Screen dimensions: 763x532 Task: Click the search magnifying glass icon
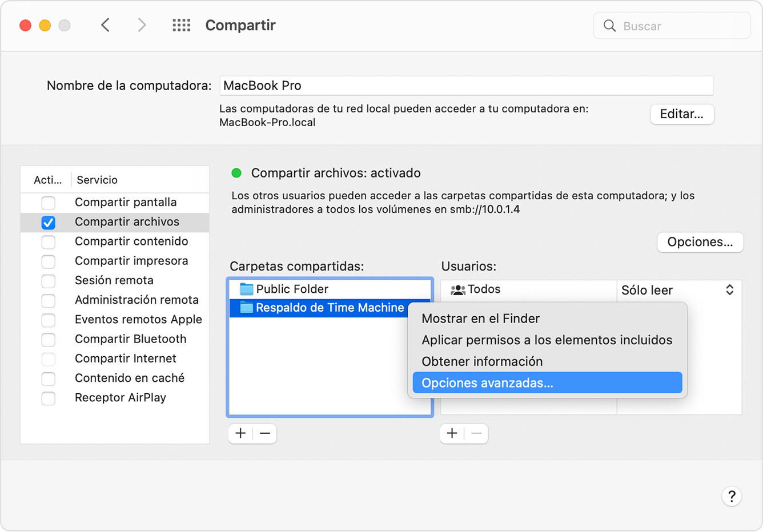tap(609, 26)
